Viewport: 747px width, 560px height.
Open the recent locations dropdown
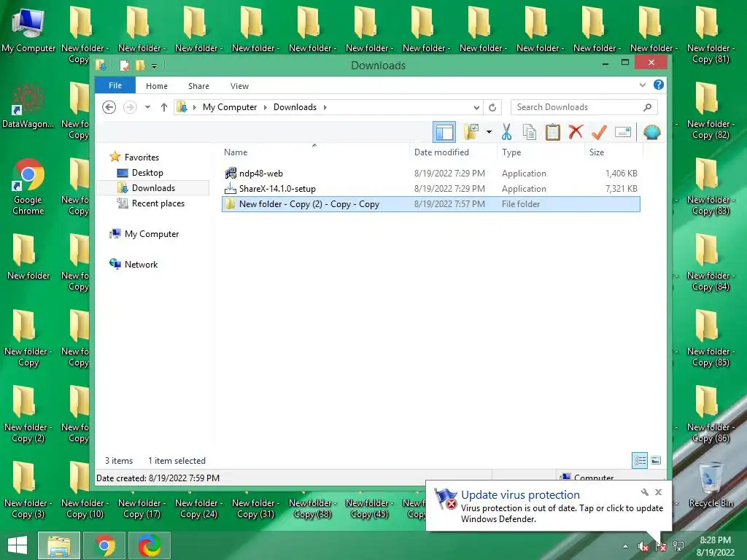147,107
